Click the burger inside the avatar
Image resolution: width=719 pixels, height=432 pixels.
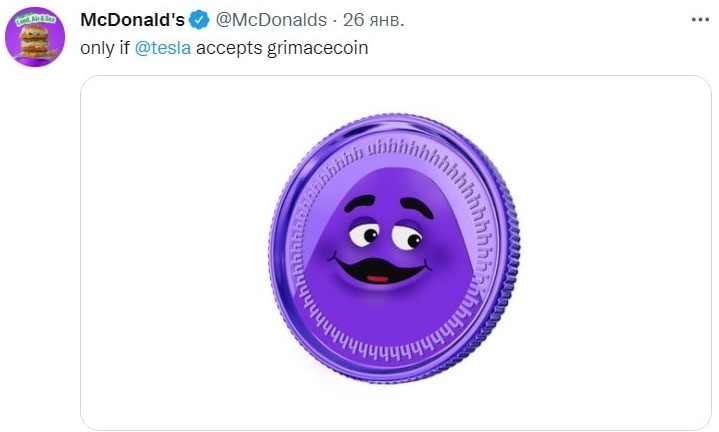tap(33, 41)
